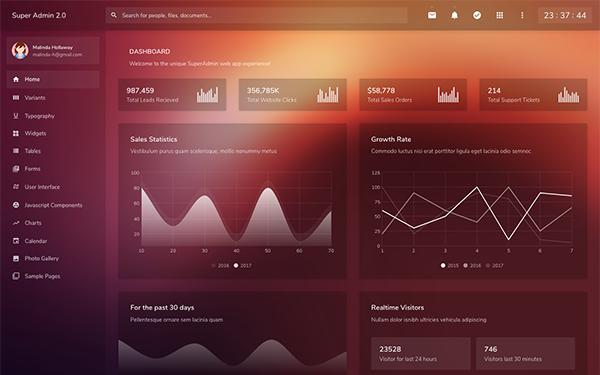Open the vertical three-dot more menu
The height and width of the screenshot is (375, 600).
coord(522,15)
